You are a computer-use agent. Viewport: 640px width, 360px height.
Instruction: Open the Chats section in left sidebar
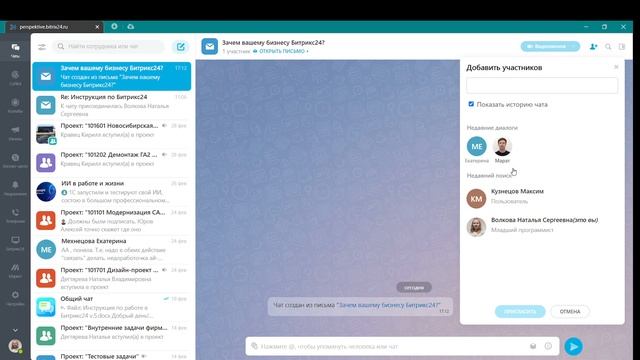coord(15,51)
